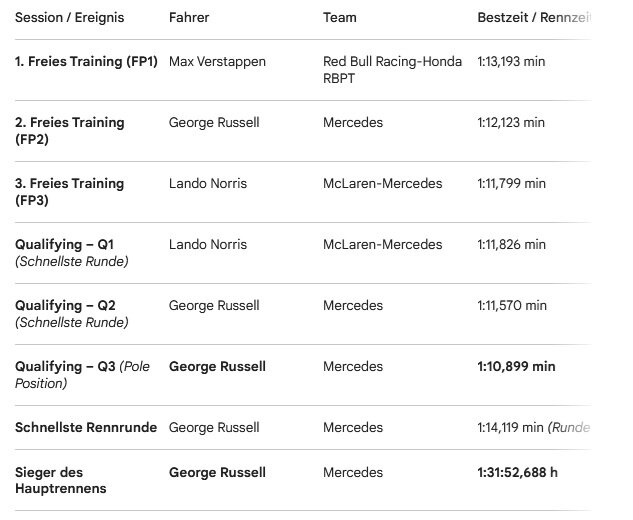Select the 1:13,193 min time cell
This screenshot has height=520, width=633.
[511, 61]
